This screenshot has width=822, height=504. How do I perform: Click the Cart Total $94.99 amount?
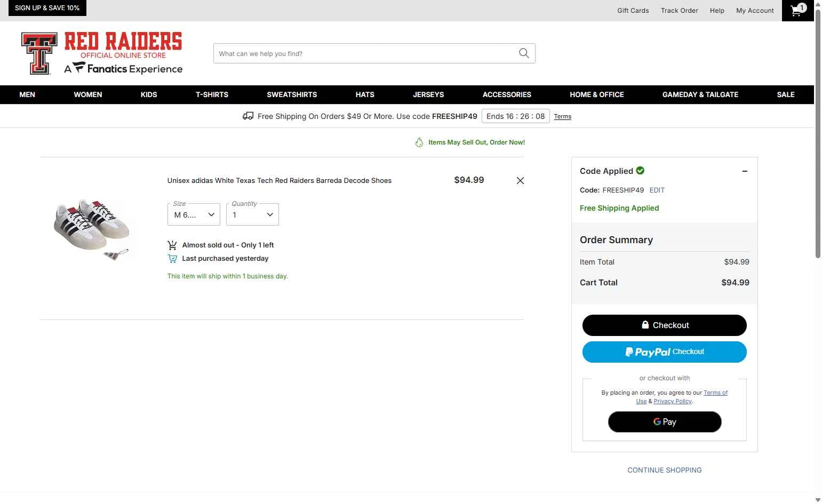coord(735,283)
